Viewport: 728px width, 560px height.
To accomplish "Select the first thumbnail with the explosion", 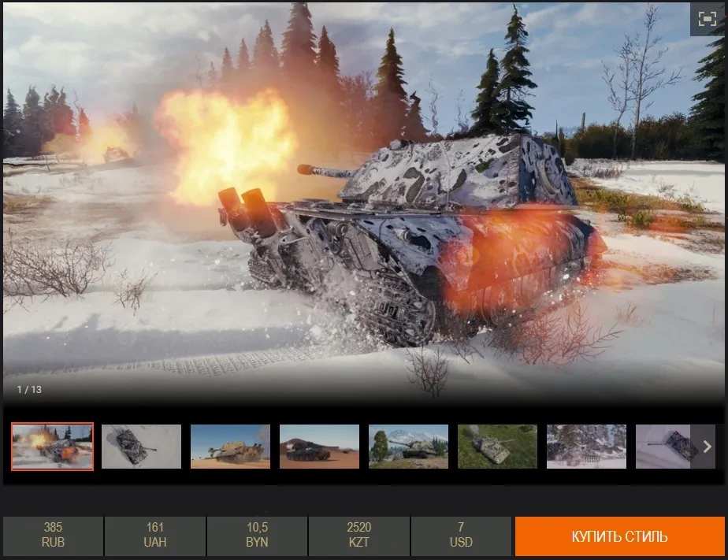I will (x=53, y=447).
